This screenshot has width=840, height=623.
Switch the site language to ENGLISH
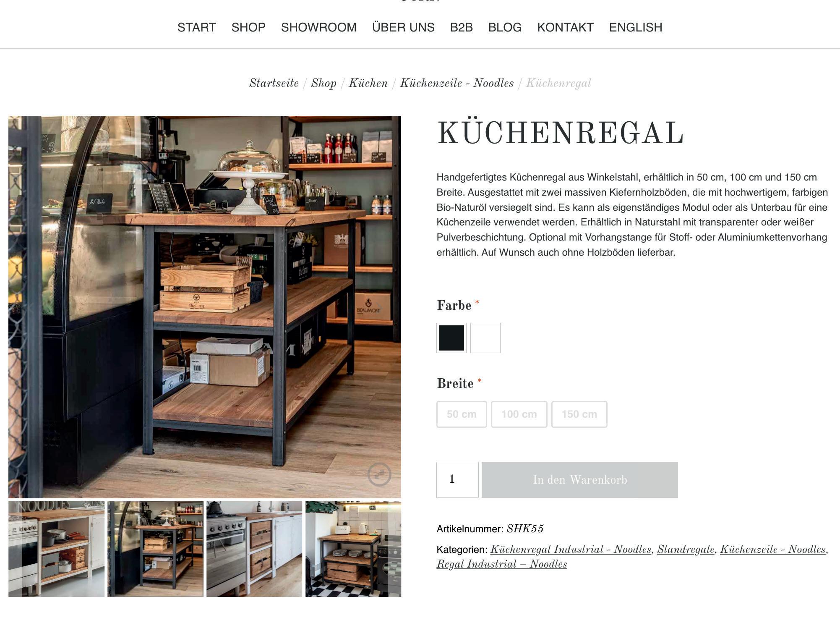[x=636, y=27]
